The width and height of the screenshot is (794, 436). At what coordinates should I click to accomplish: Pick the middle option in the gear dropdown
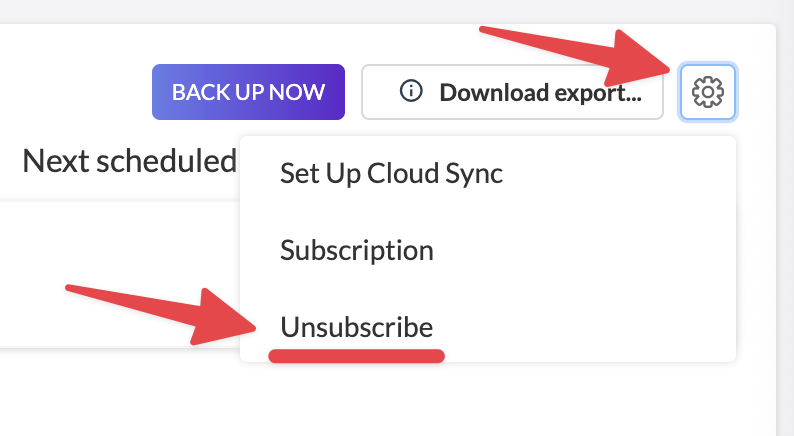click(357, 249)
